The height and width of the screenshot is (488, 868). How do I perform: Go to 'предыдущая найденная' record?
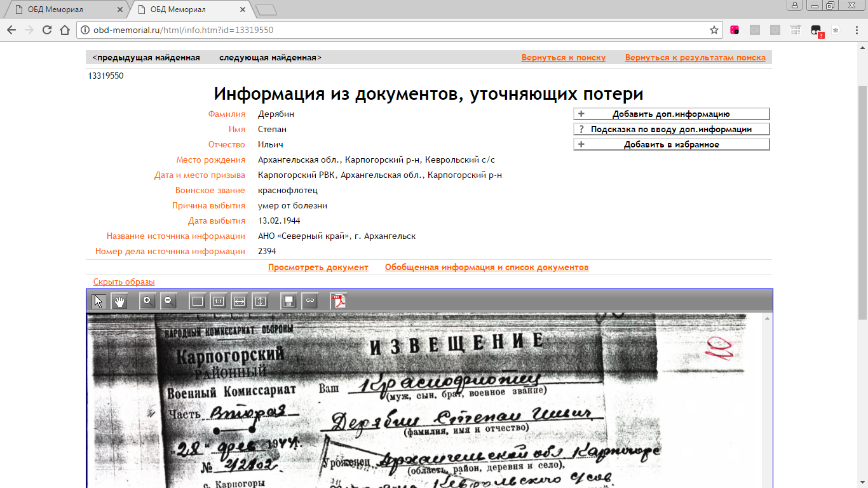point(146,58)
